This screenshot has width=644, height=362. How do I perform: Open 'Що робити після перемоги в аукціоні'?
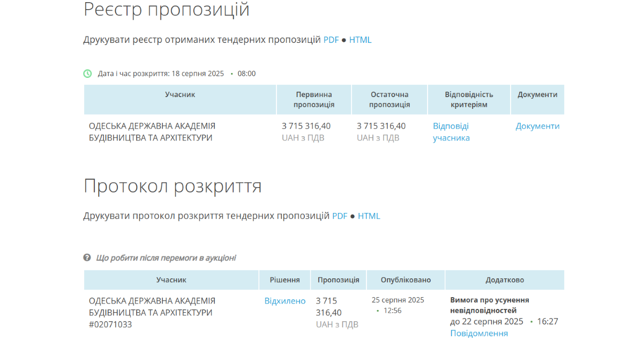(x=166, y=258)
